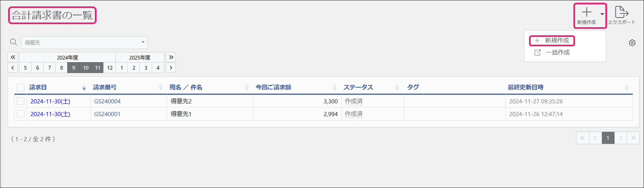Jump back with double left chevron
Screen dimensions: 644x188
tap(13, 57)
